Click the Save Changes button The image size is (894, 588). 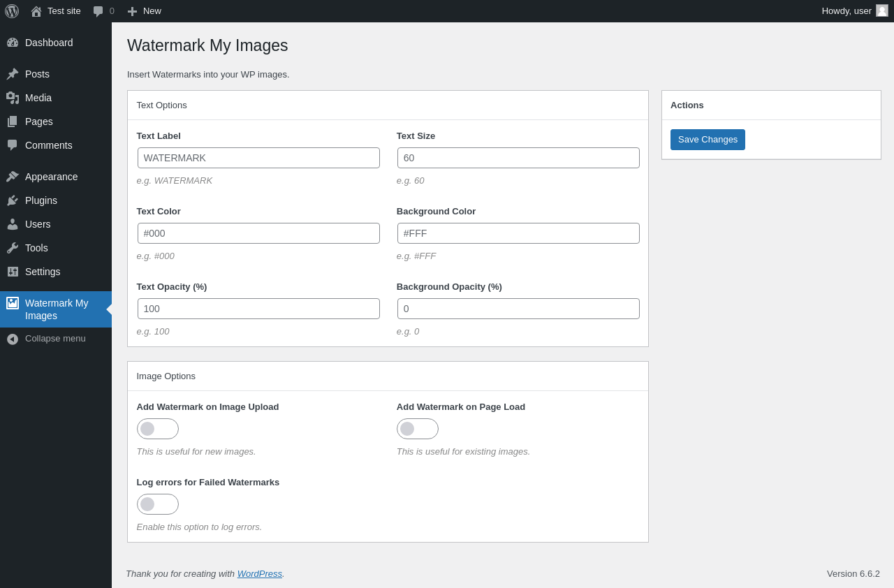(708, 140)
